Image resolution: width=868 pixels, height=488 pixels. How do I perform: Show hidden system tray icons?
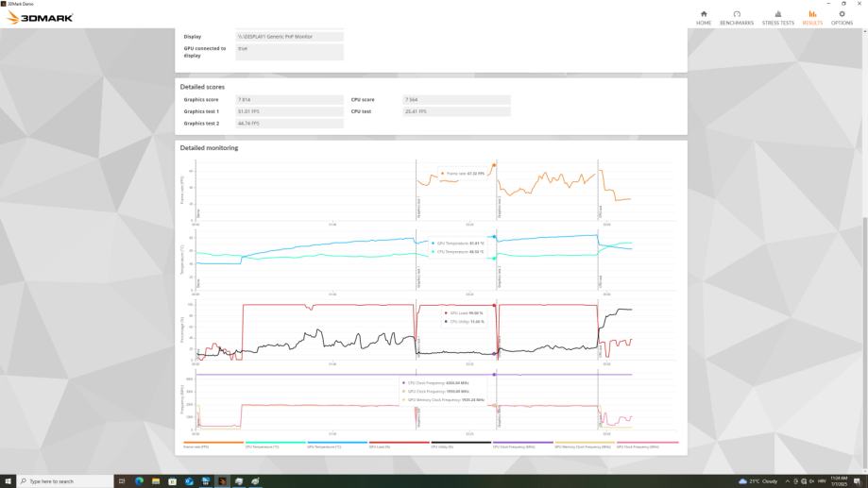point(787,481)
